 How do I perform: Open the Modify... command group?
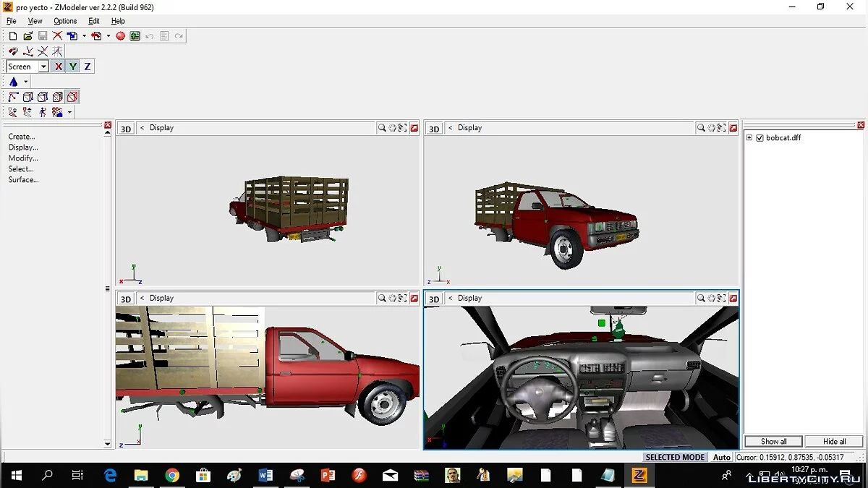[23, 158]
